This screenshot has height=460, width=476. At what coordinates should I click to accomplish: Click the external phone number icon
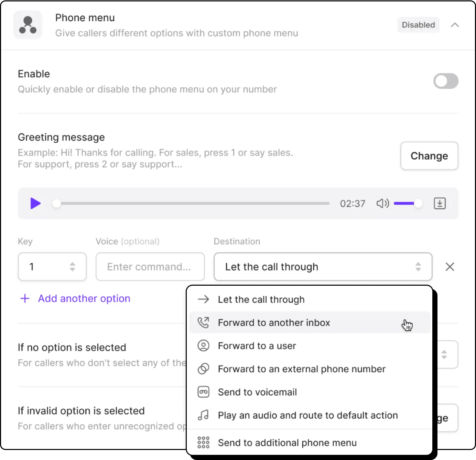click(x=203, y=369)
